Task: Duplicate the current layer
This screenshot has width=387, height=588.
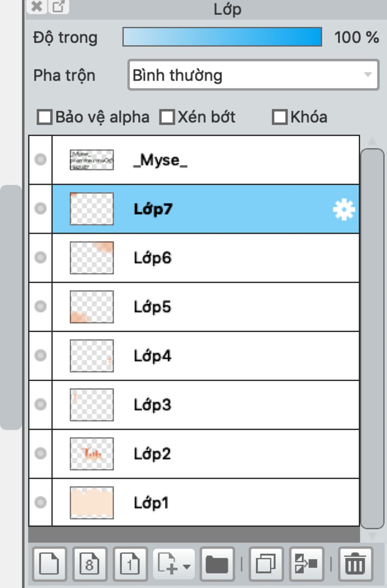Action: click(266, 564)
